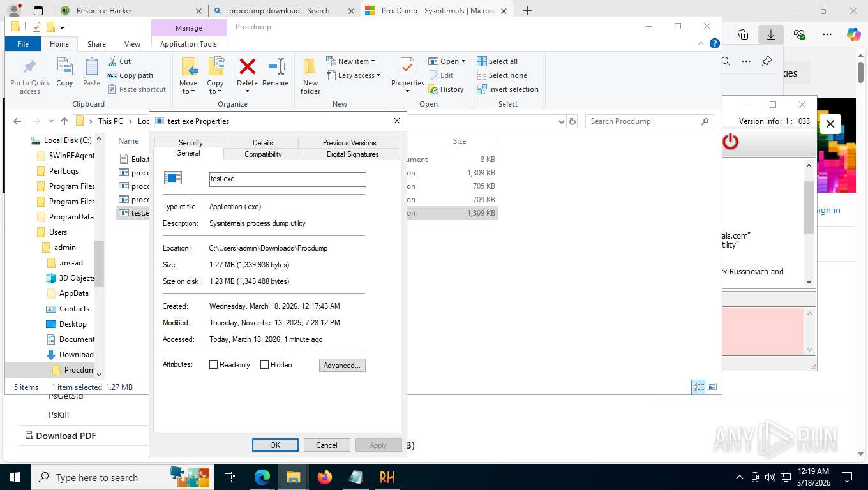This screenshot has width=868, height=490.
Task: Click the Advanced... button
Action: coord(342,366)
